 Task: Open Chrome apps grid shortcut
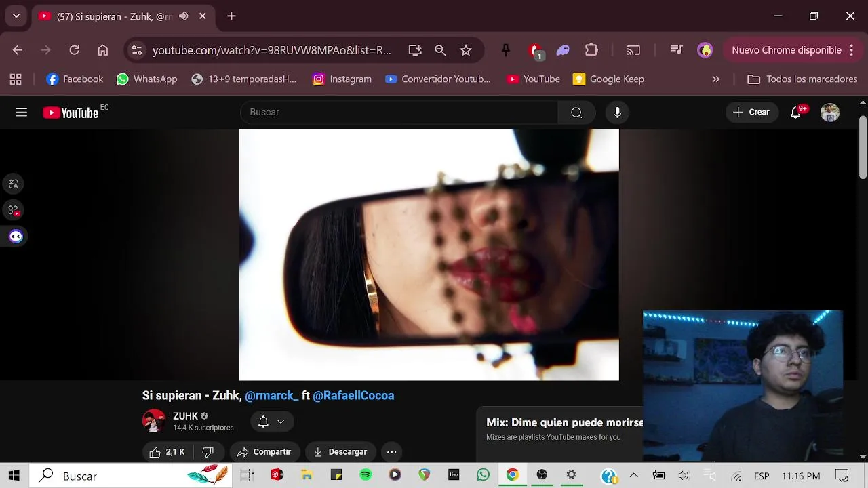coord(16,79)
